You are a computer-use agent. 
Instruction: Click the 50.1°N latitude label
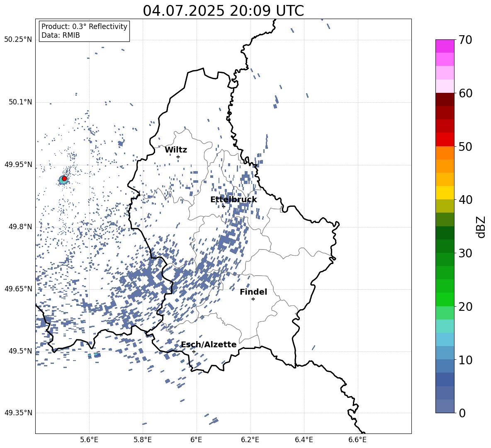[20, 102]
